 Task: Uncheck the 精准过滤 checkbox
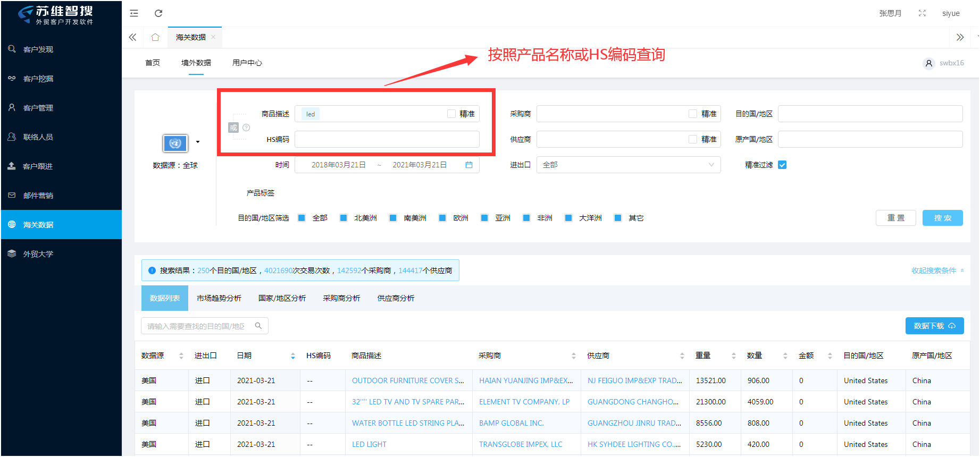pyautogui.click(x=782, y=165)
